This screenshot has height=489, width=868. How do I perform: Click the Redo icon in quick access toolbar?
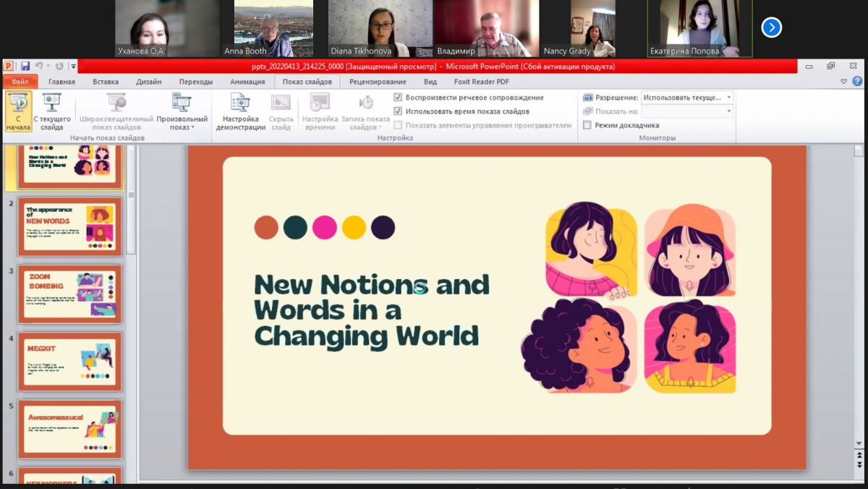pos(59,67)
